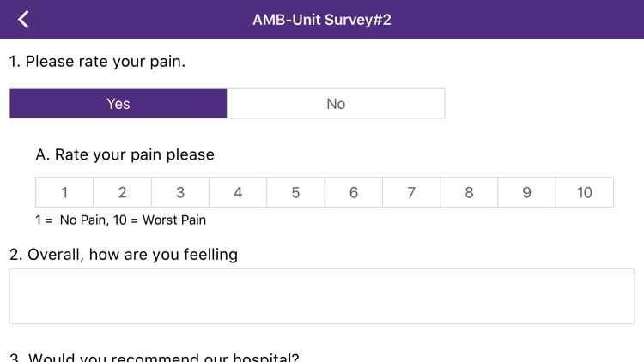Tap the back arrow icon
Image resolution: width=644 pixels, height=362 pixels.
pos(23,19)
